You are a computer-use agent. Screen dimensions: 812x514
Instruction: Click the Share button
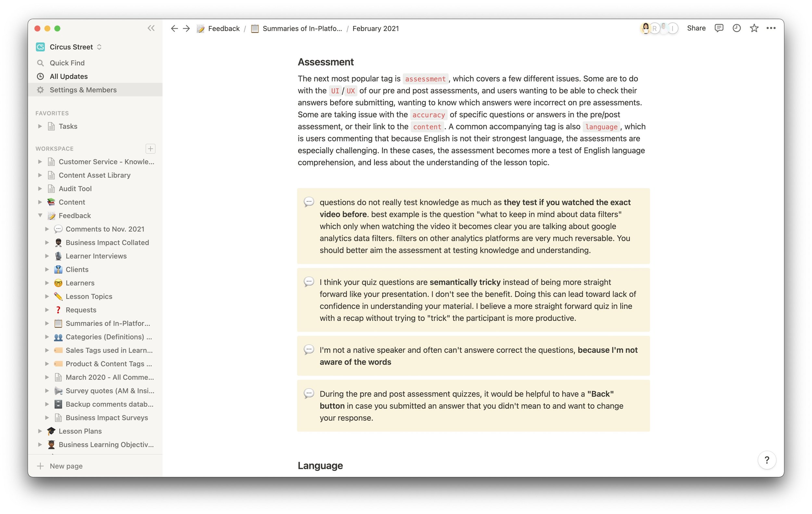coord(696,28)
